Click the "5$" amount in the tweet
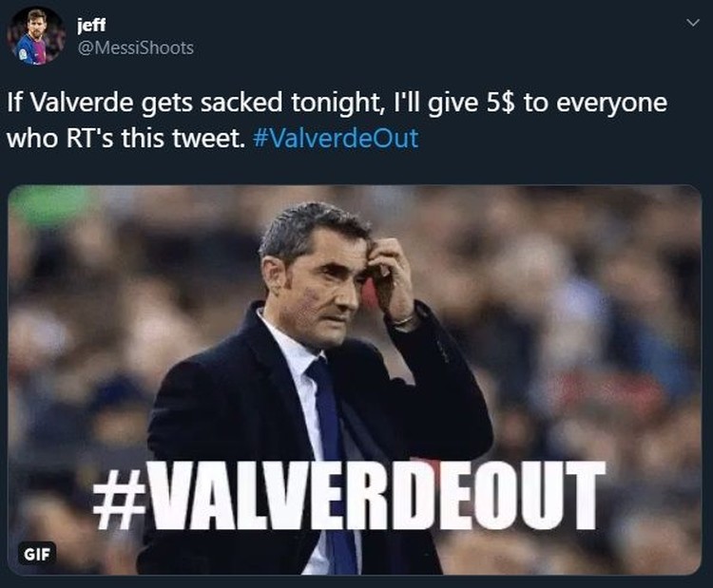The width and height of the screenshot is (713, 588). tap(500, 102)
